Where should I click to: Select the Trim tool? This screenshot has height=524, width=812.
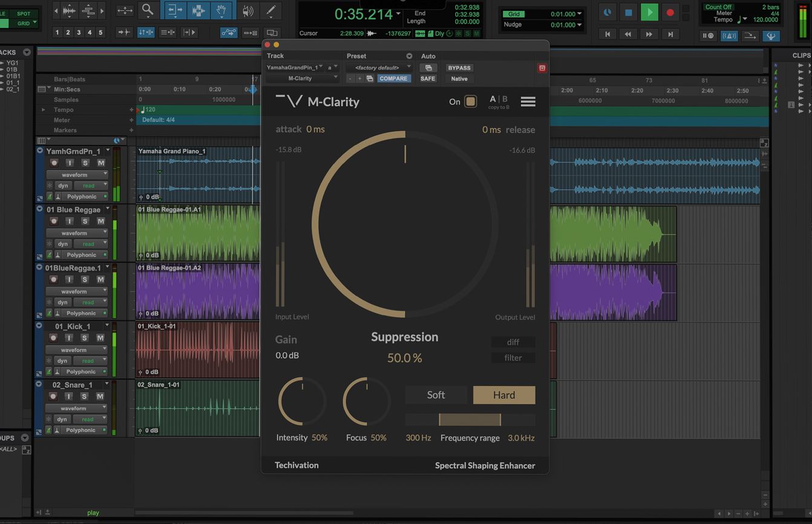(174, 10)
